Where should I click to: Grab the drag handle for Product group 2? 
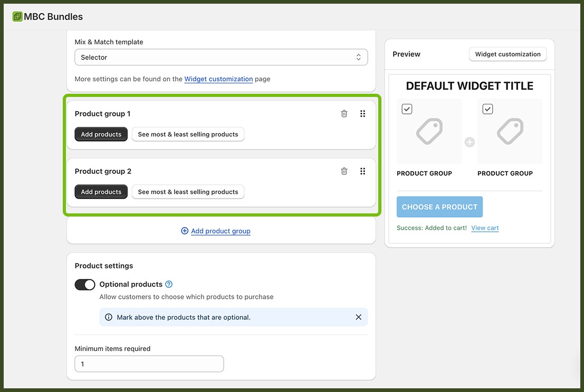point(362,171)
